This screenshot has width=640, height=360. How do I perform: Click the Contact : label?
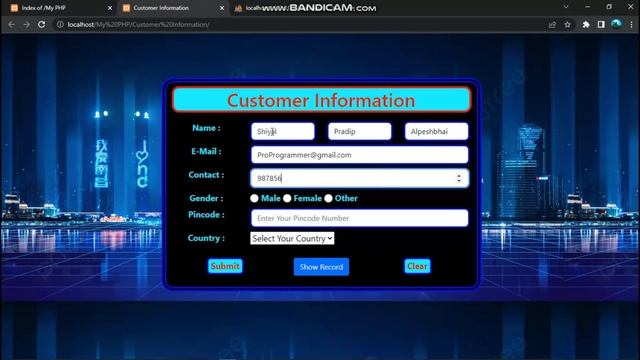coord(206,175)
